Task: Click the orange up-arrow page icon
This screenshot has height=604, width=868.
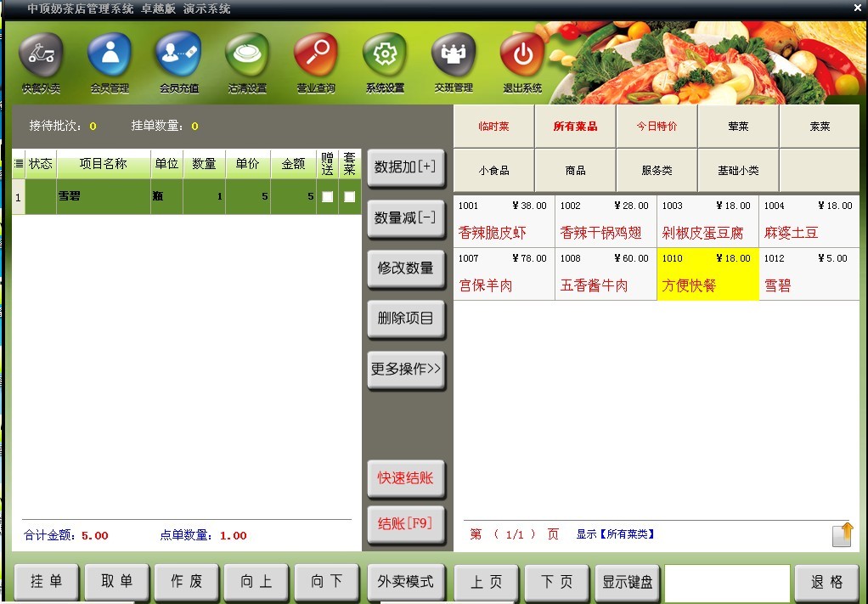Action: click(843, 535)
